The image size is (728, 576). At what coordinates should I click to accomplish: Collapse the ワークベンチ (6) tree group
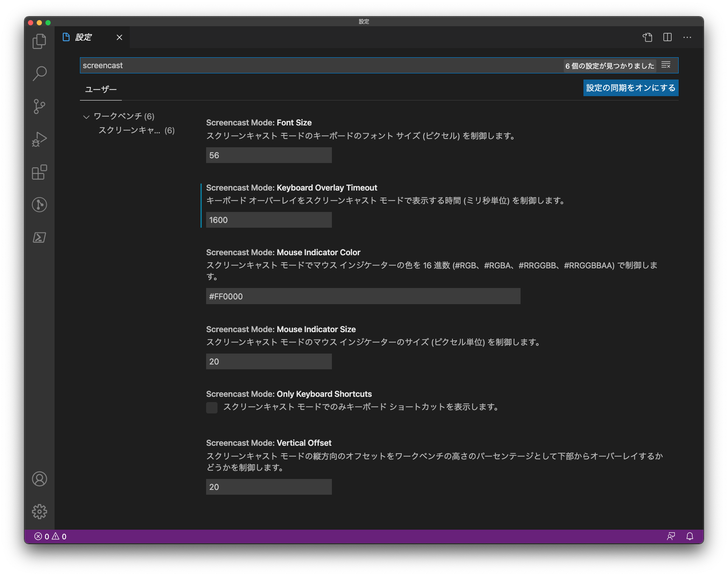pyautogui.click(x=86, y=117)
